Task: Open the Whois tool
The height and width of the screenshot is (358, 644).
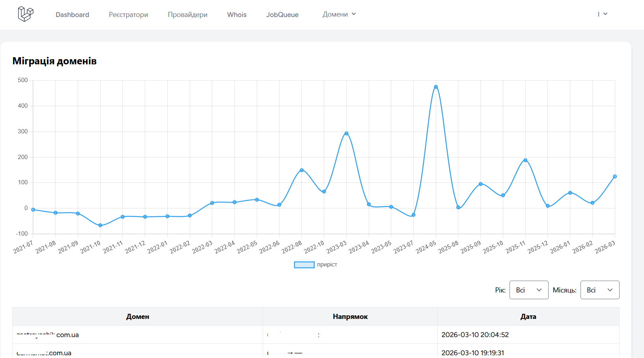Action: click(x=236, y=15)
